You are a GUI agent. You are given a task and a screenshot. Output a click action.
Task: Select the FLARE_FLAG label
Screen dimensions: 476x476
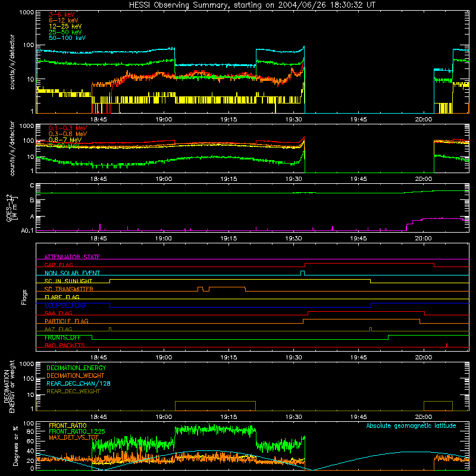point(62,297)
